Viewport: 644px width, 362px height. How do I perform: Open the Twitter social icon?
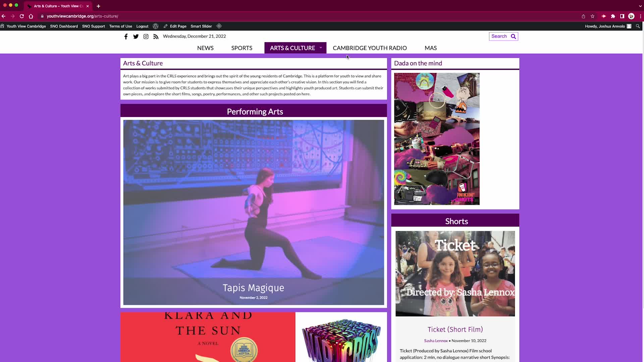[x=136, y=37]
